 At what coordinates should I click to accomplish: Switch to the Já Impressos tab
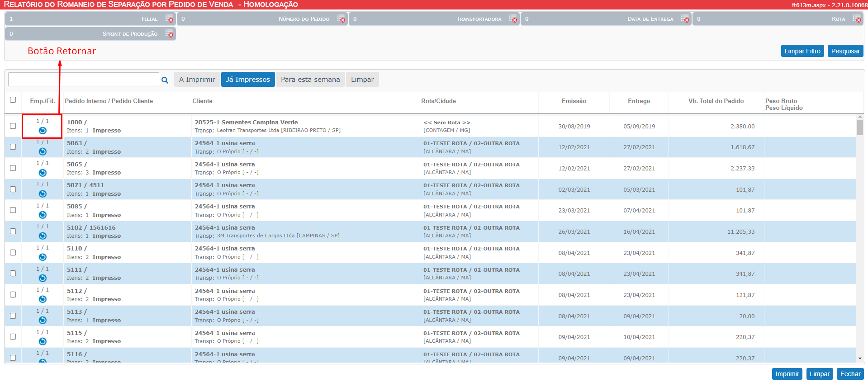click(x=248, y=80)
